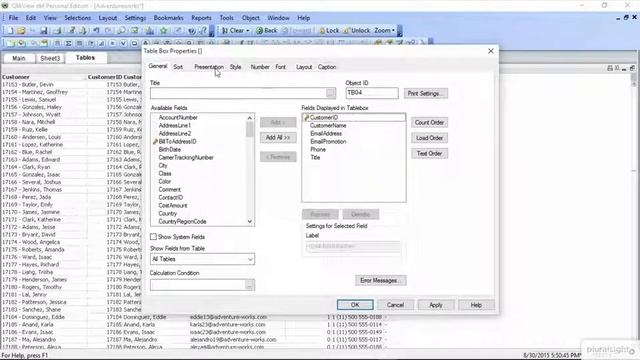This screenshot has width=640, height=360.
Task: Switch to the Sheet3 sheet tab
Action: [x=50, y=58]
